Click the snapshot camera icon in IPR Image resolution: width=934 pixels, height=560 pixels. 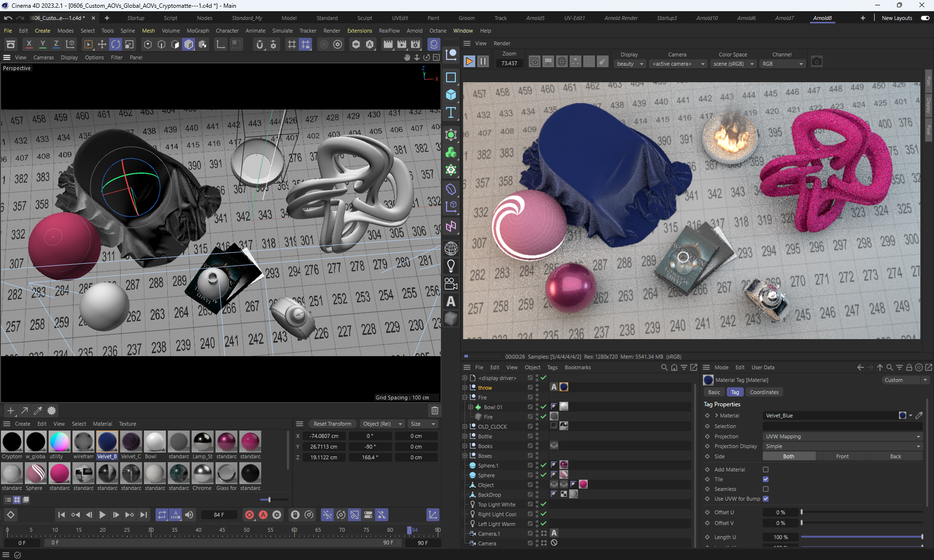coord(817,61)
